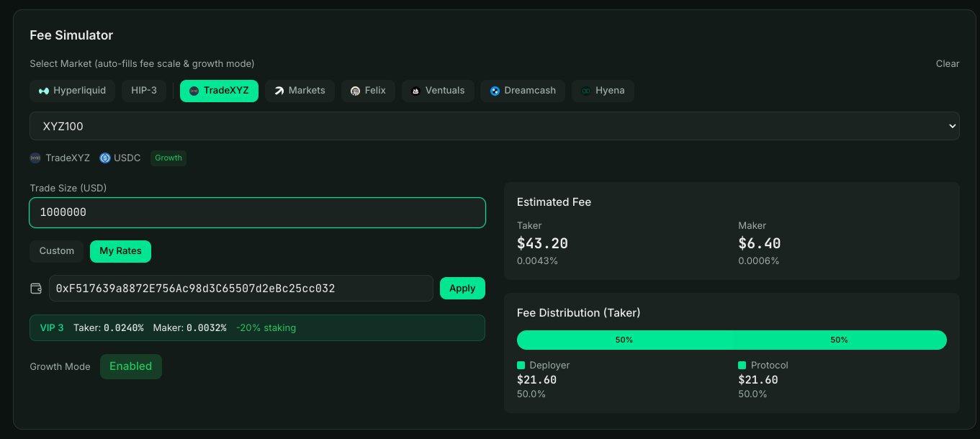
Task: Click the Markets arrow icon
Action: pos(279,91)
